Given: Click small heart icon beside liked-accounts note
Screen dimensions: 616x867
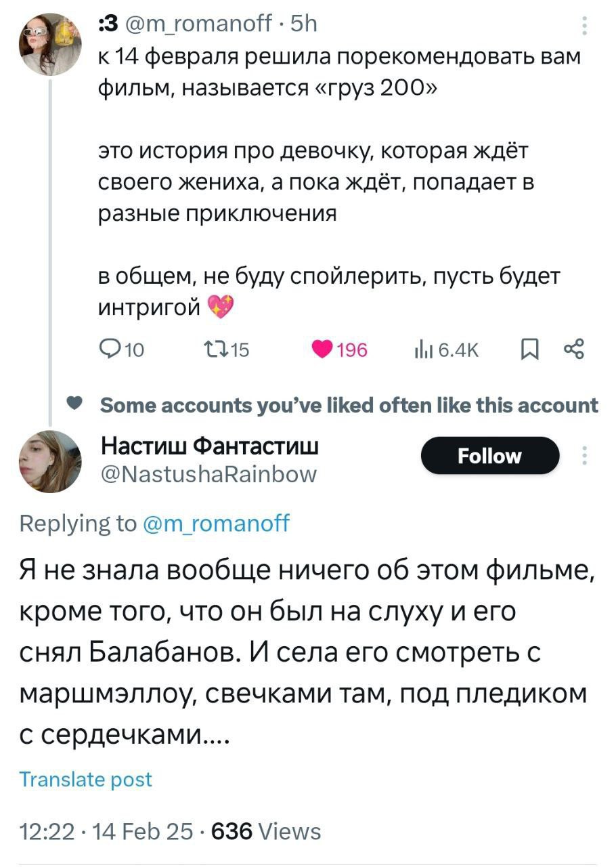Looking at the screenshot, I should click(x=78, y=404).
